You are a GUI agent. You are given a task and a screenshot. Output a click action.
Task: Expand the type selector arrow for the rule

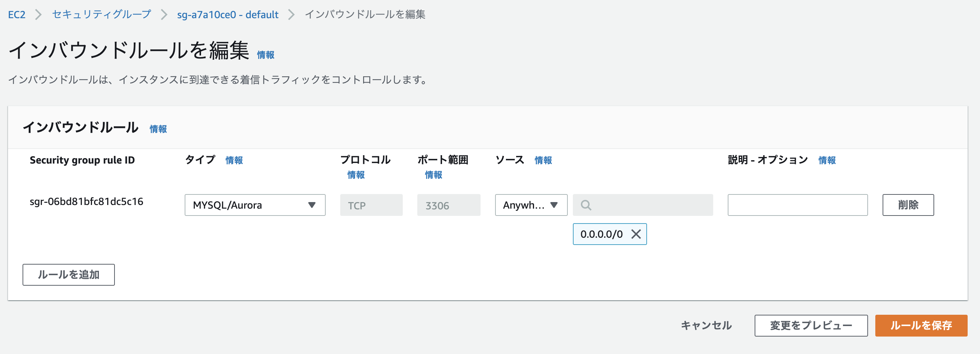coord(313,205)
